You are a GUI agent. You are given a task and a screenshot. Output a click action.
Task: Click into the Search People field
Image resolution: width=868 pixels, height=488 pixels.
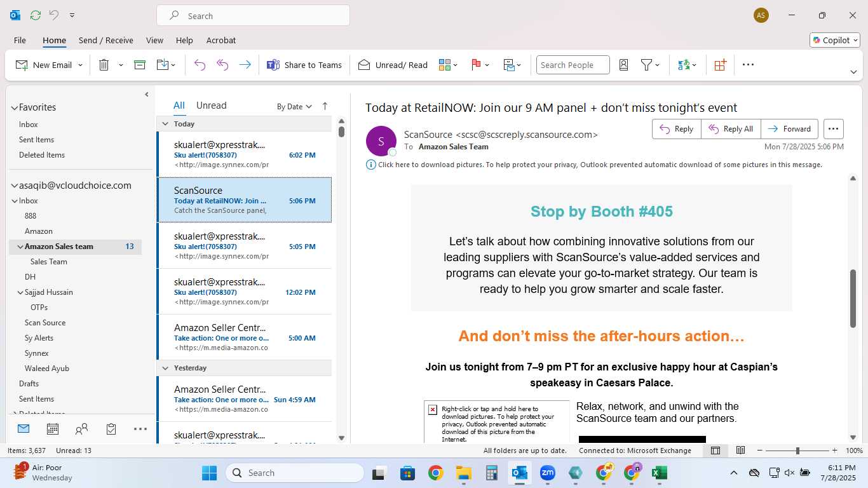(573, 65)
